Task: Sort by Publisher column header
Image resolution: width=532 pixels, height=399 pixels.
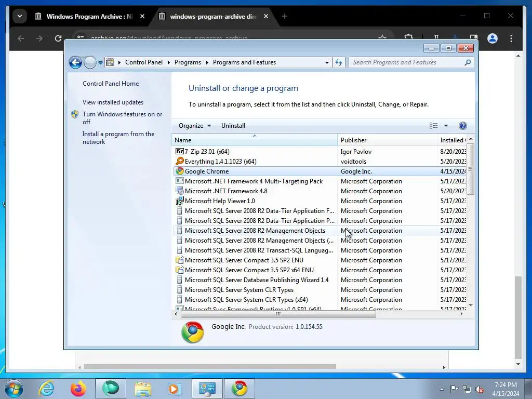Action: click(x=387, y=140)
